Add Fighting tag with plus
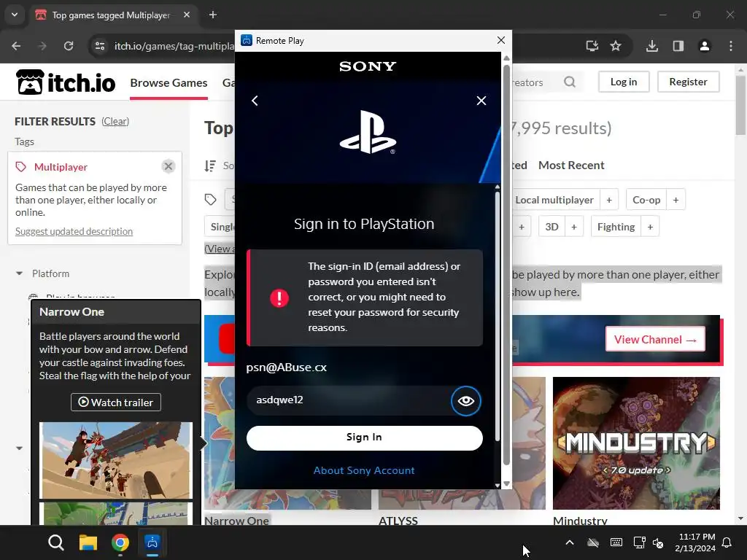This screenshot has height=560, width=747. 650,227
